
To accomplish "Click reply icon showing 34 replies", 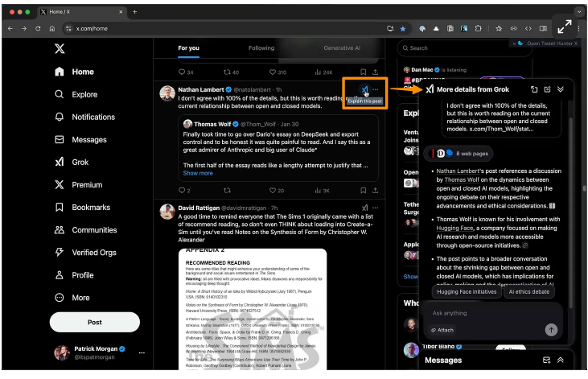I will click(186, 72).
